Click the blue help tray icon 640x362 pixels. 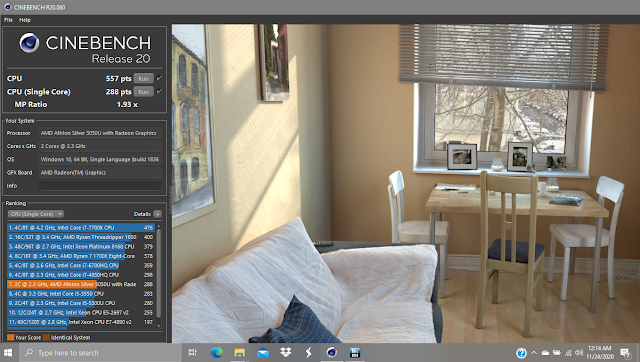tap(521, 353)
